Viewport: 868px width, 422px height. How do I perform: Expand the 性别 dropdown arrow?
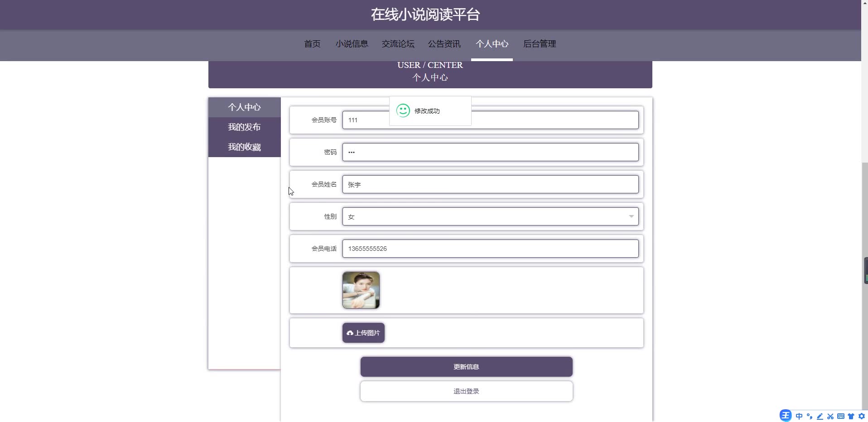(x=631, y=216)
